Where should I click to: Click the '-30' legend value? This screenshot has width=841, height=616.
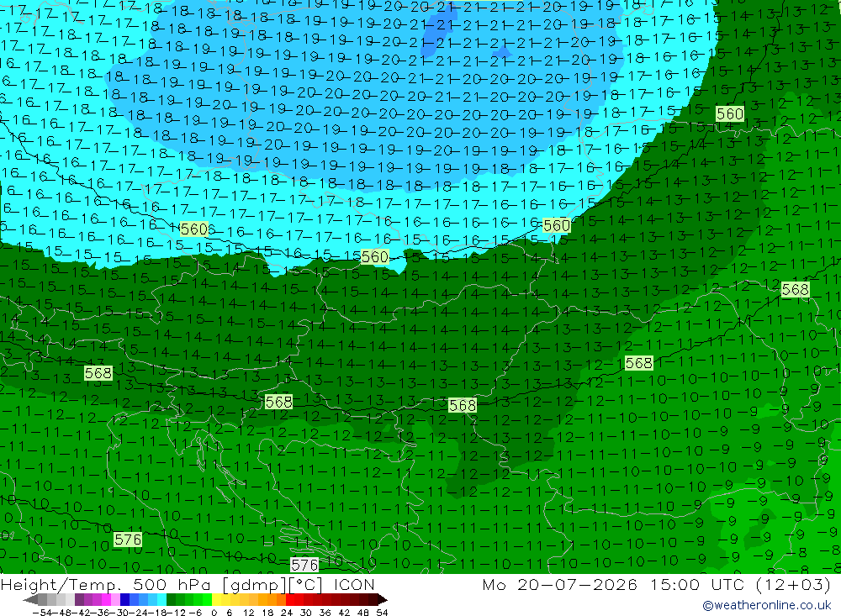coord(119,613)
